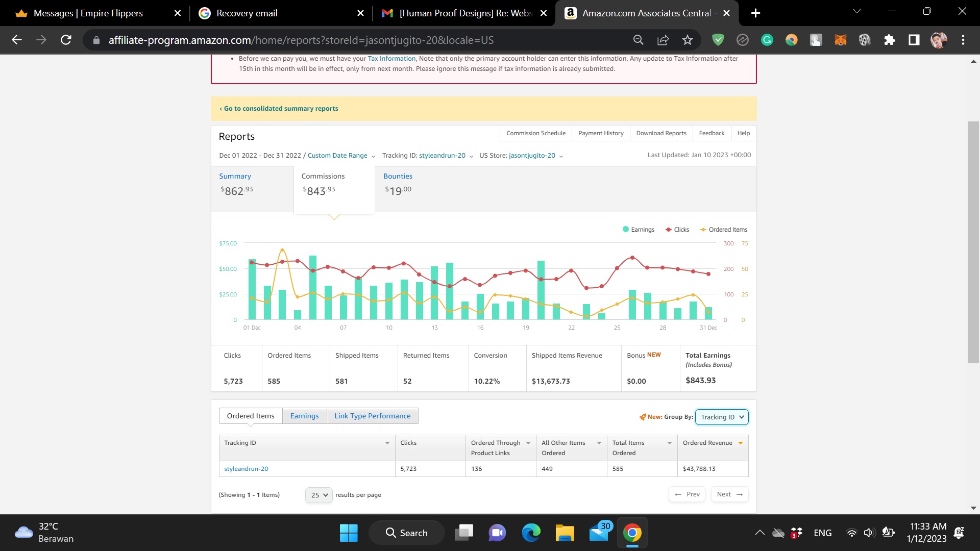Viewport: 980px width, 551px height.
Task: Change the 25 results per page dropdown
Action: 319,495
